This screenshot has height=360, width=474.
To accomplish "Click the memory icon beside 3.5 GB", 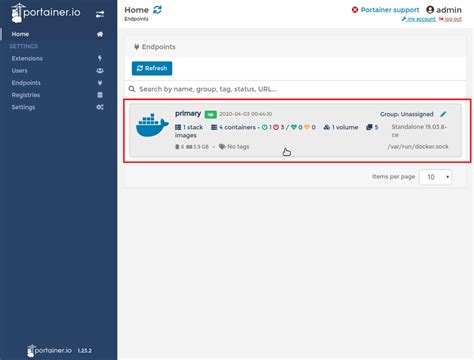I will 189,147.
